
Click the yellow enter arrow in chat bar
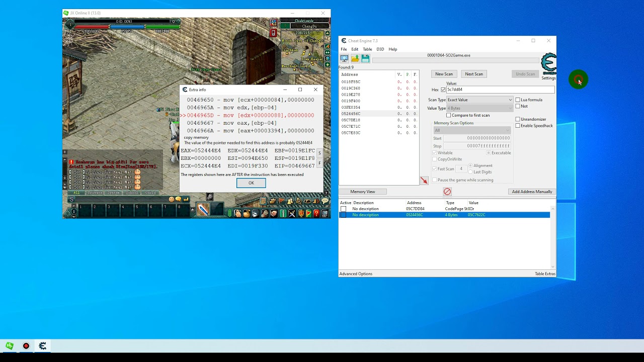click(x=186, y=199)
